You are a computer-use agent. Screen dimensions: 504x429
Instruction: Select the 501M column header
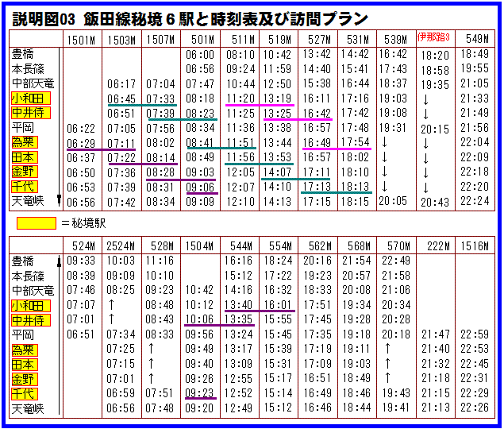(x=202, y=40)
